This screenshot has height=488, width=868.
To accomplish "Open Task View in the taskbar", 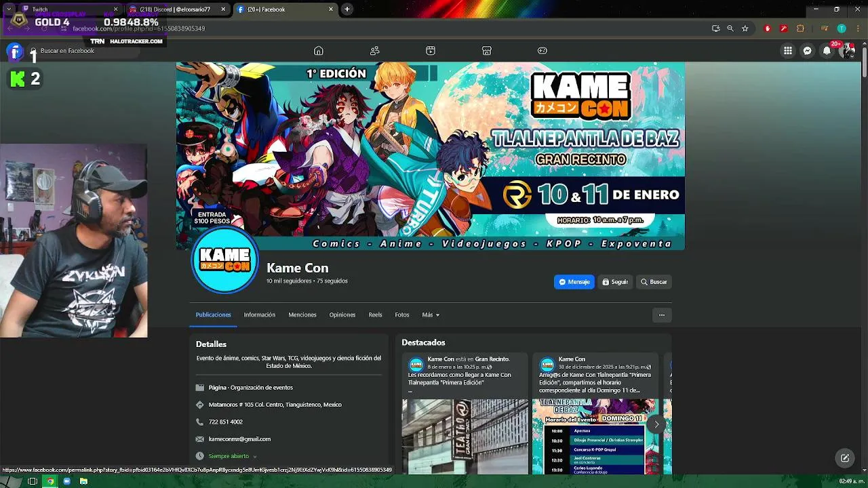I will (32, 481).
